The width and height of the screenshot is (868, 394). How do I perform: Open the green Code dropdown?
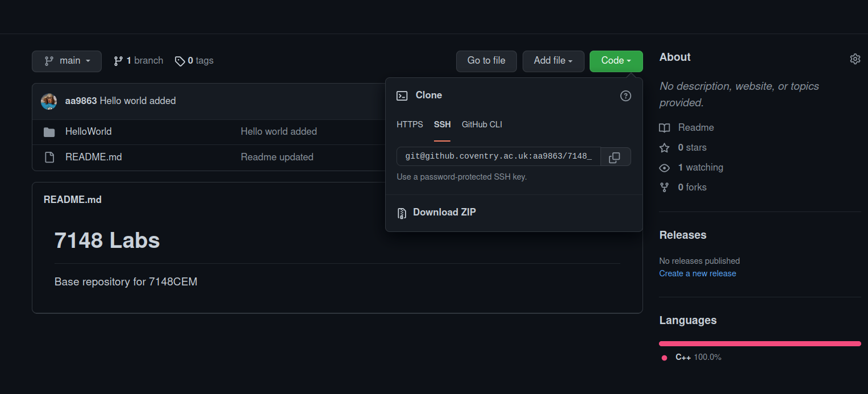(616, 61)
